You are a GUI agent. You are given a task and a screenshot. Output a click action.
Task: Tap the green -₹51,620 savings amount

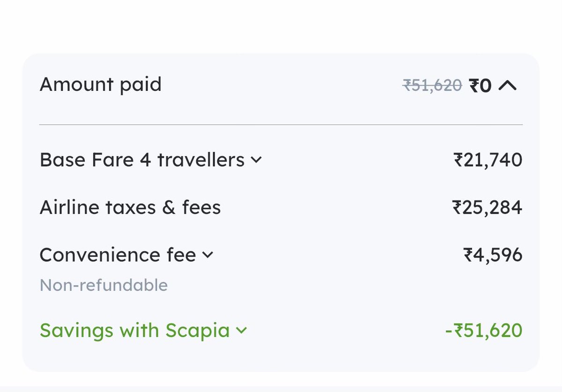point(483,331)
